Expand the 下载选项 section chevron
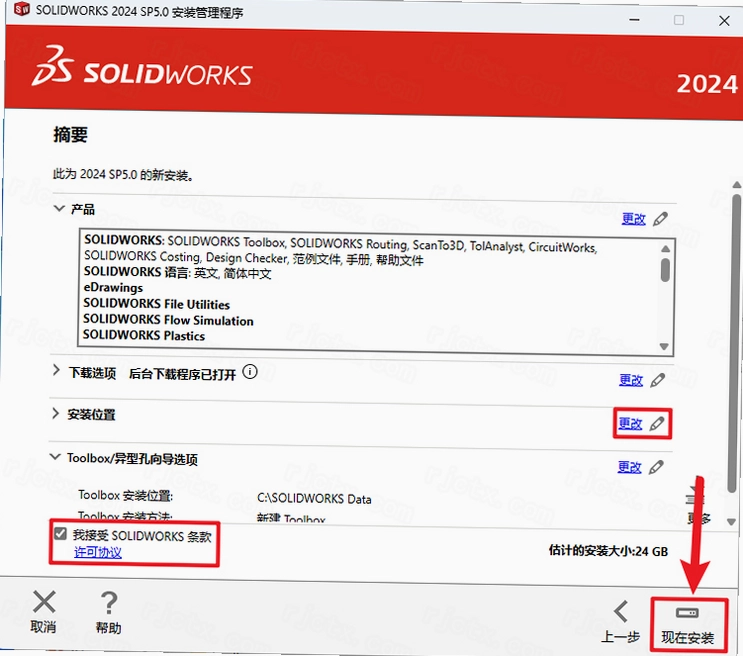The width and height of the screenshot is (743, 656). pyautogui.click(x=56, y=370)
